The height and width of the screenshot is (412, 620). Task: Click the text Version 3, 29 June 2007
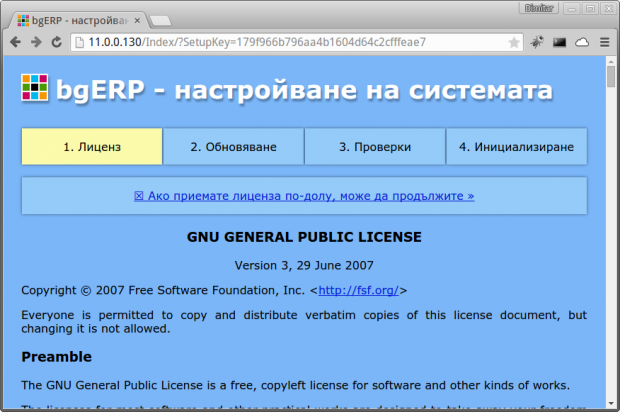[x=304, y=265]
